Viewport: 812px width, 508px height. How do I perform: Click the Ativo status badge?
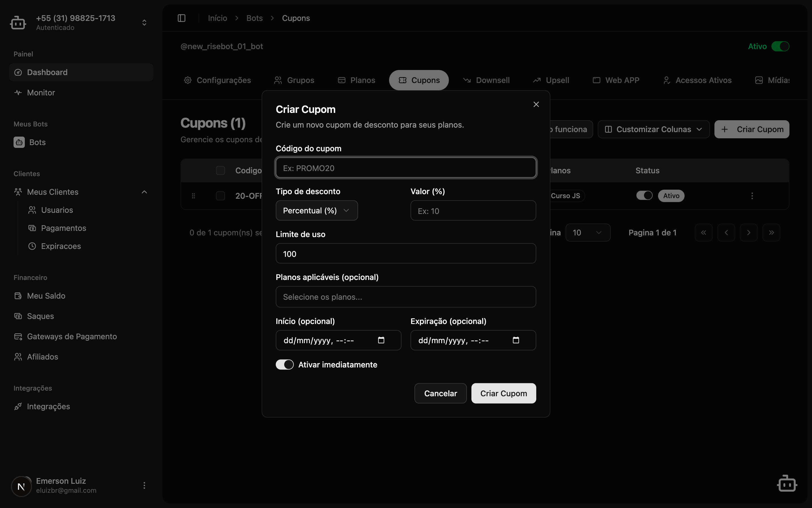tap(671, 196)
